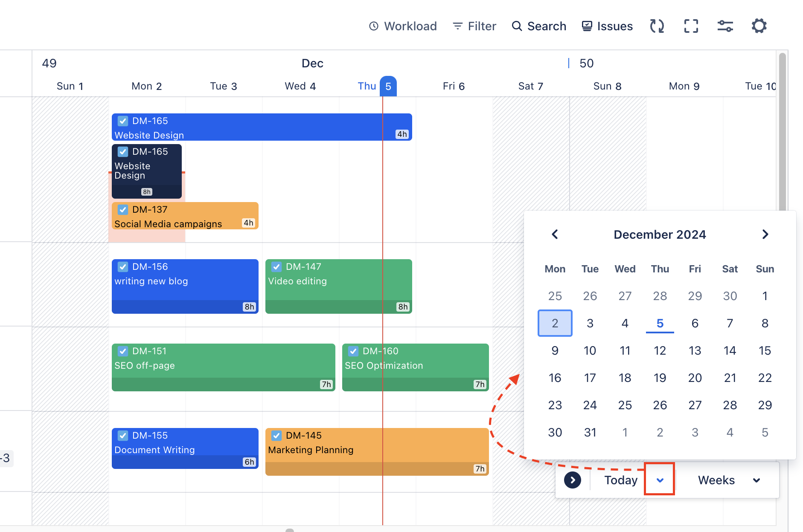This screenshot has height=532, width=803.
Task: Toggle checkbox on DM-137 Social Media campaigns
Action: pos(123,210)
